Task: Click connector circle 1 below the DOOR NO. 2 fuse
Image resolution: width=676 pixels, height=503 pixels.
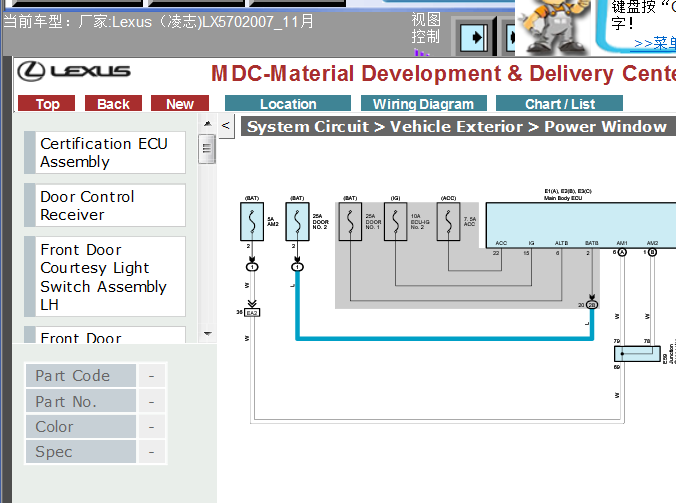Action: click(x=297, y=267)
